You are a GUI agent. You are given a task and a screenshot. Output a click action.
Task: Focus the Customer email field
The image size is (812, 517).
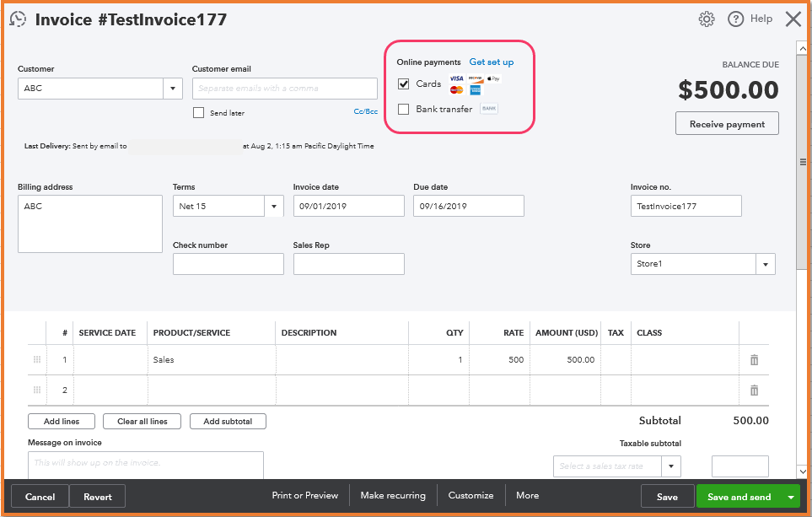pyautogui.click(x=285, y=89)
